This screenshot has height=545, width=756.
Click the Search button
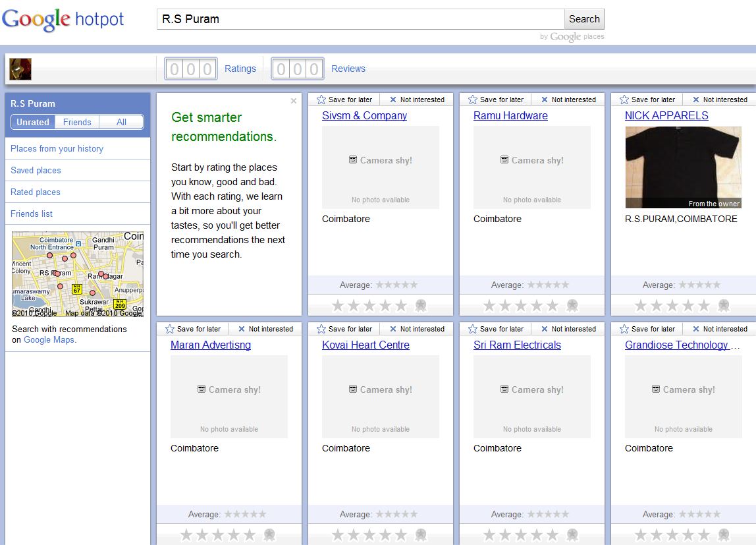coord(584,19)
